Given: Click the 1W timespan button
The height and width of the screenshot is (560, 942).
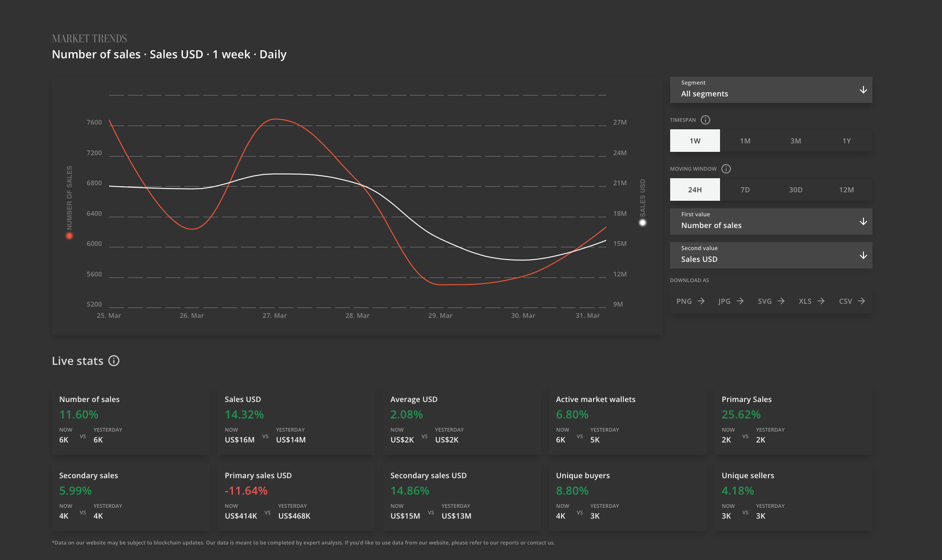Looking at the screenshot, I should coord(695,141).
